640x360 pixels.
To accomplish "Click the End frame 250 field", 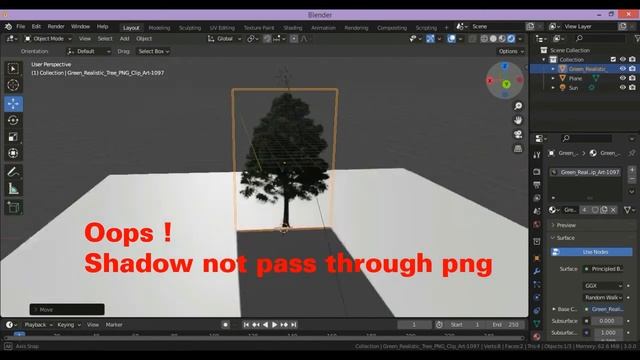I will point(505,325).
